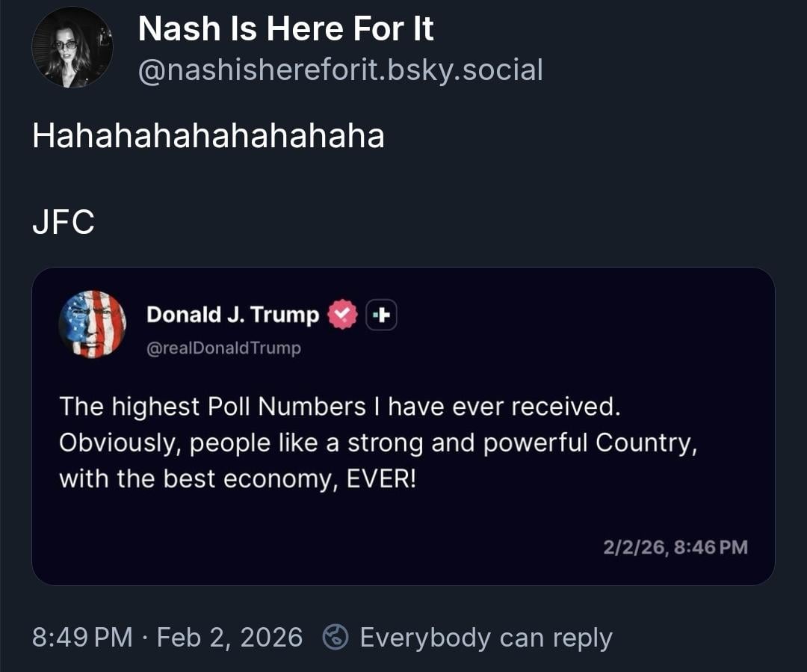Click the "Donald J. Trump" display name
The height and width of the screenshot is (672, 807).
click(x=232, y=315)
